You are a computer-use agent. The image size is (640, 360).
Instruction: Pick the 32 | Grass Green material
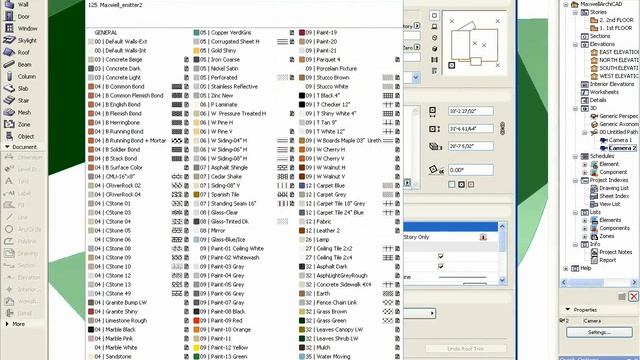[349, 321]
